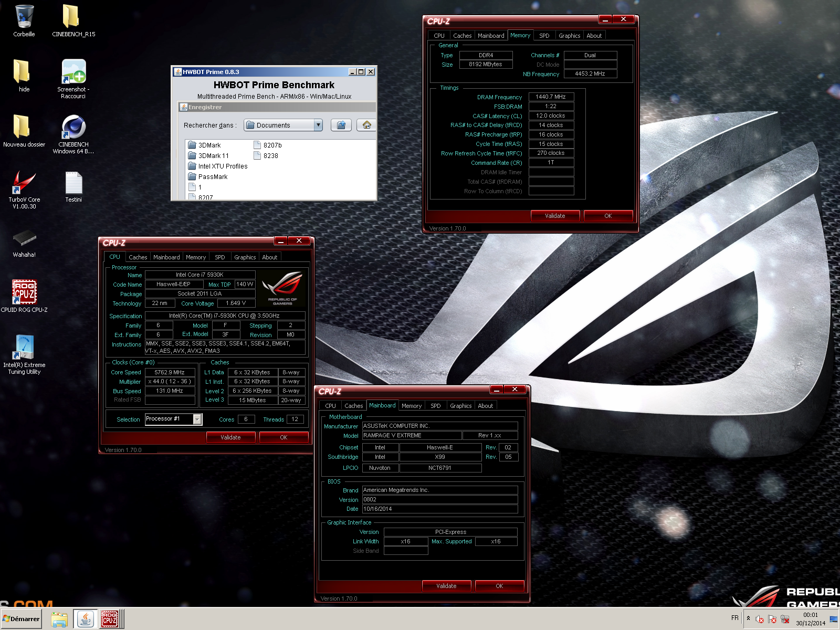Screen dimensions: 840x630
Task: Open the Testini text file icon
Action: pos(73,186)
